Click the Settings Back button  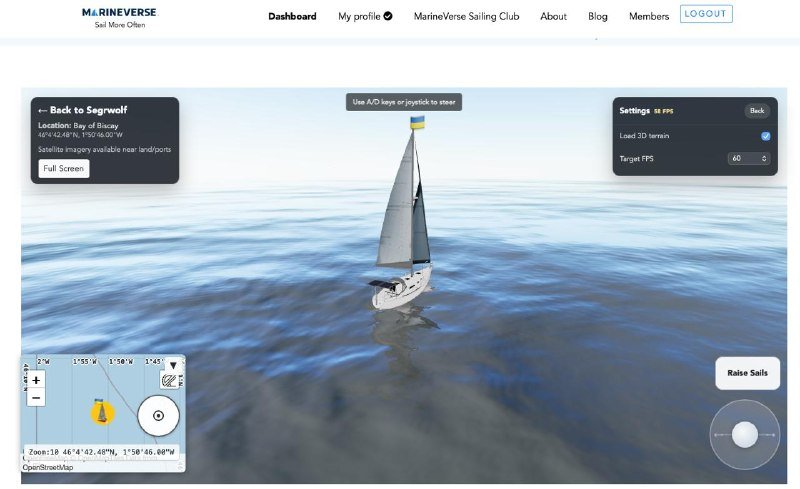[x=757, y=111]
